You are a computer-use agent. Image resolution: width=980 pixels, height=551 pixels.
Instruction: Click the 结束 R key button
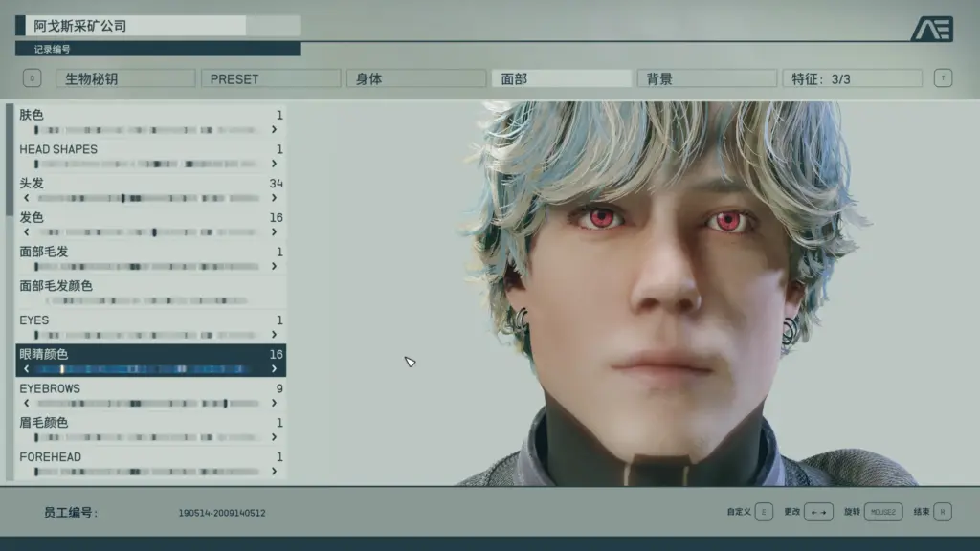coord(943,512)
